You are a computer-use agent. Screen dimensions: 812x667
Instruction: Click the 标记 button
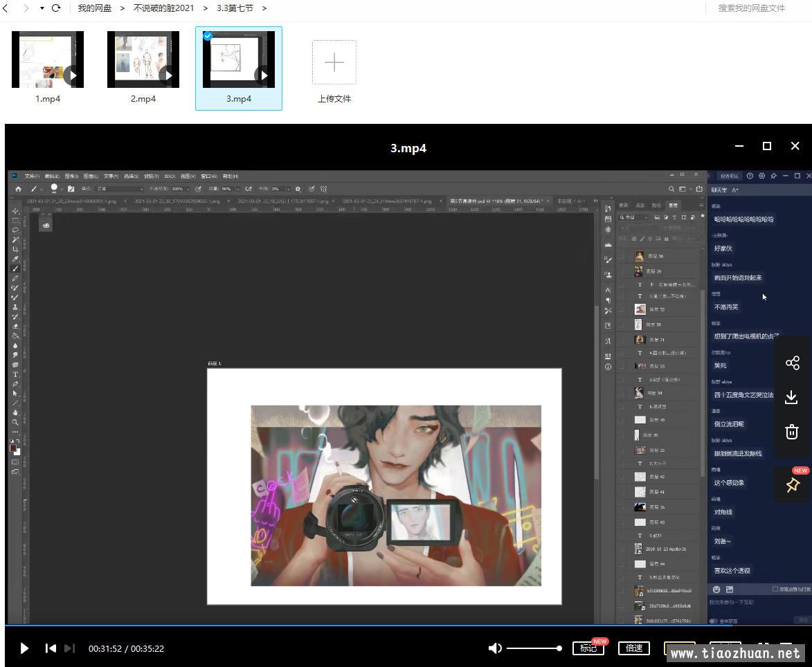click(588, 648)
